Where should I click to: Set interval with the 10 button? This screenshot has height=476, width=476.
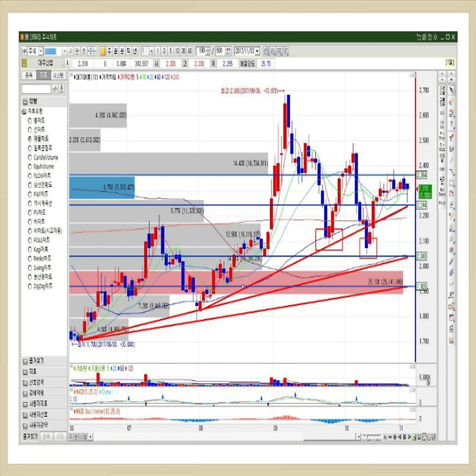coord(177,51)
